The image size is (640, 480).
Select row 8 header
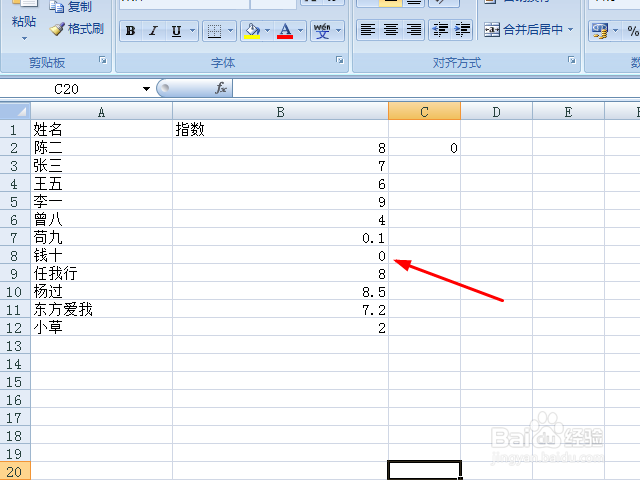point(15,256)
